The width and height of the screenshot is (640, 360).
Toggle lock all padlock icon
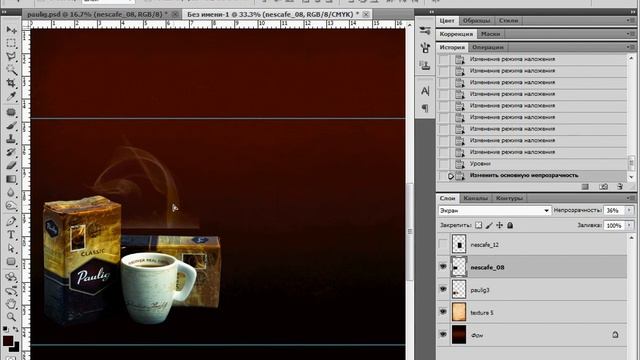click(x=510, y=225)
